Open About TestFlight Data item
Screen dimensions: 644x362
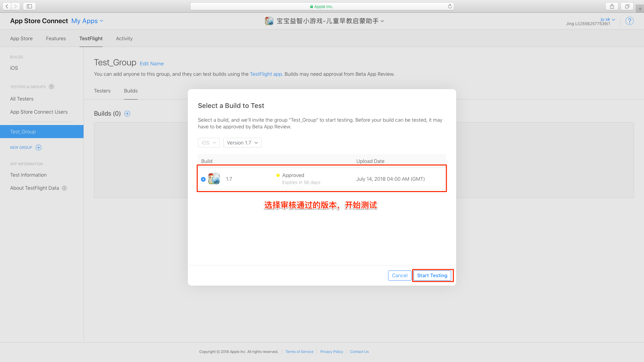tap(35, 188)
